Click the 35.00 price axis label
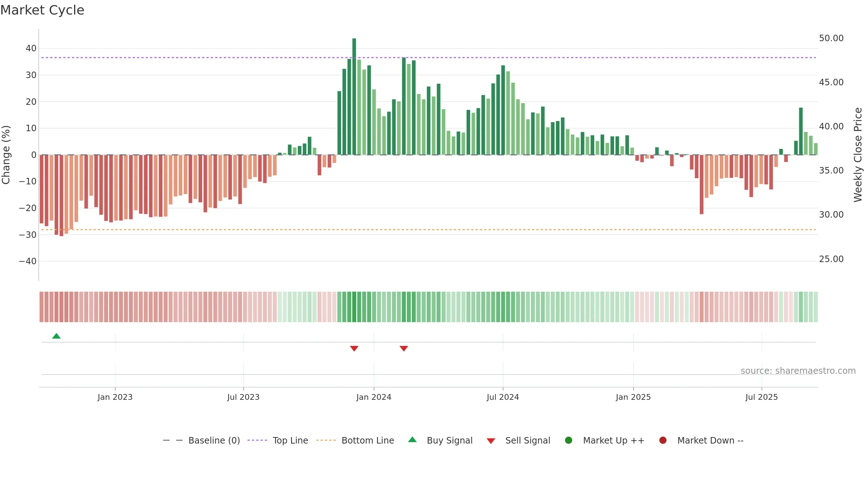Screen dimensions: 868x488 [x=831, y=171]
